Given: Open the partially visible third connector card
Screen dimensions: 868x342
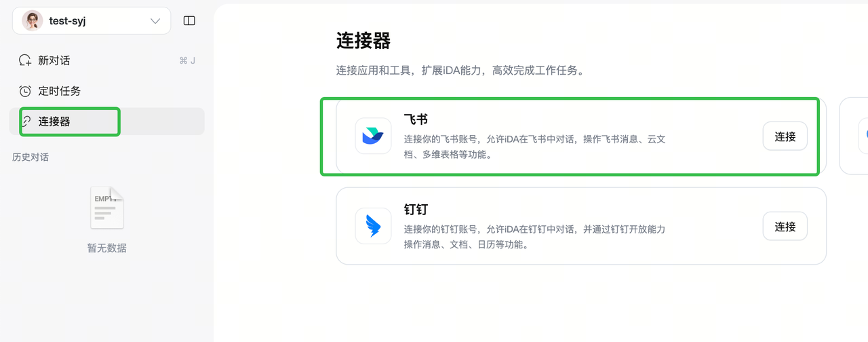Looking at the screenshot, I should (854, 136).
